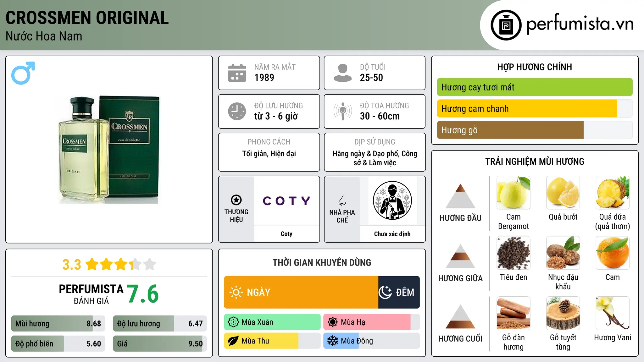The width and height of the screenshot is (644, 362).
Task: Click the perfumista.vn bottle logo icon
Action: point(506,25)
